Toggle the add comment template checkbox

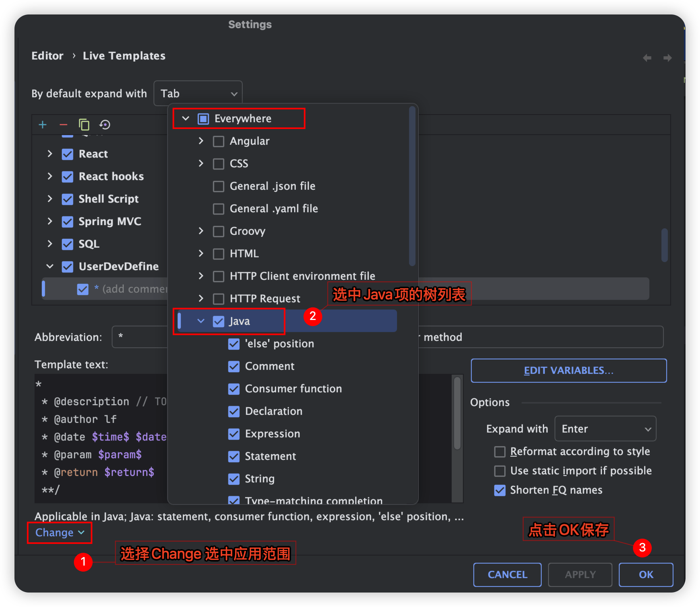point(83,289)
